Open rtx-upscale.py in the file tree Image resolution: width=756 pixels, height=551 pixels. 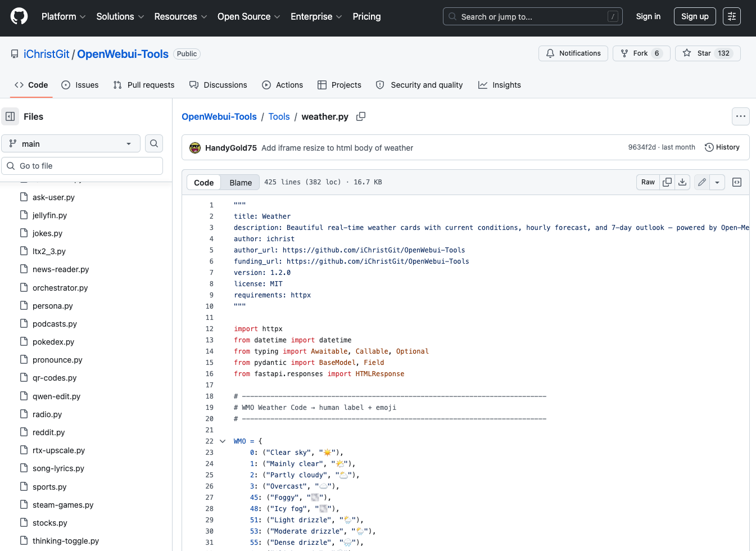tap(58, 450)
